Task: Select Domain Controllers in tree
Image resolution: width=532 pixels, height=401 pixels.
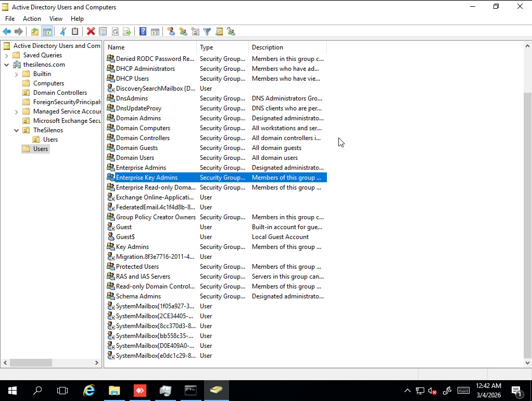Action: click(x=60, y=93)
